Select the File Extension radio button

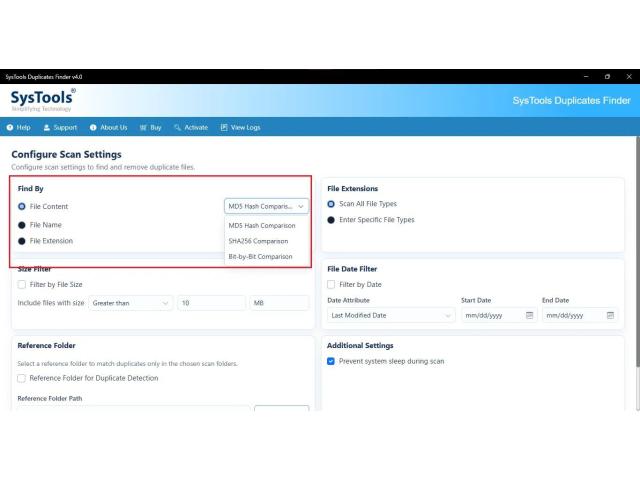[22, 241]
